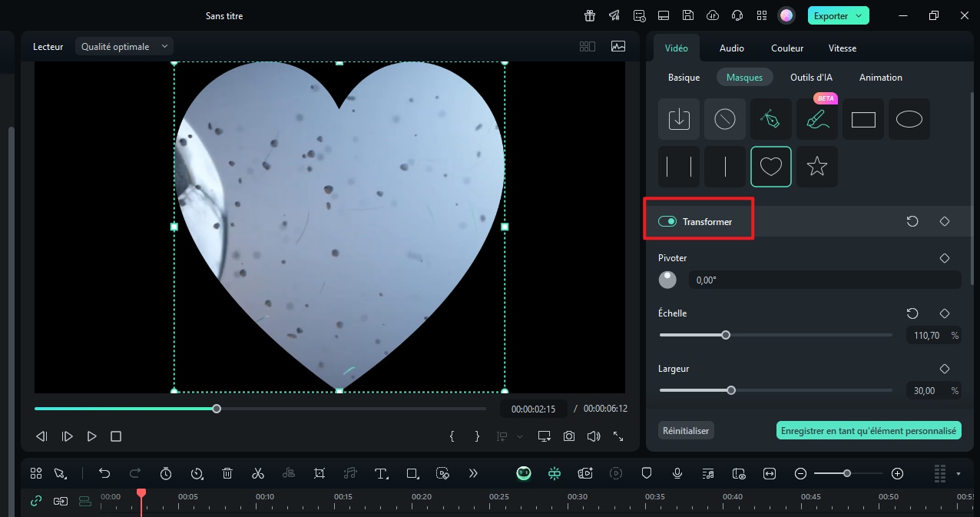Open the volume control in the player

(593, 436)
